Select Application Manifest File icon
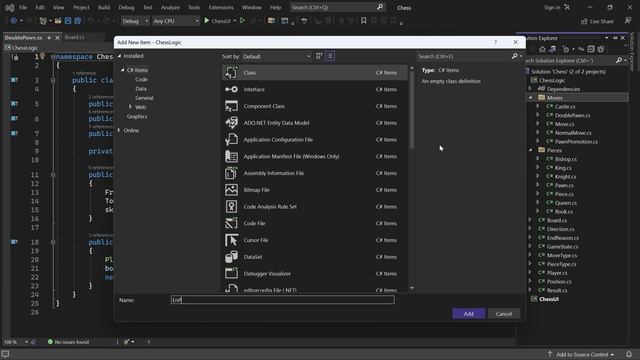 point(231,156)
